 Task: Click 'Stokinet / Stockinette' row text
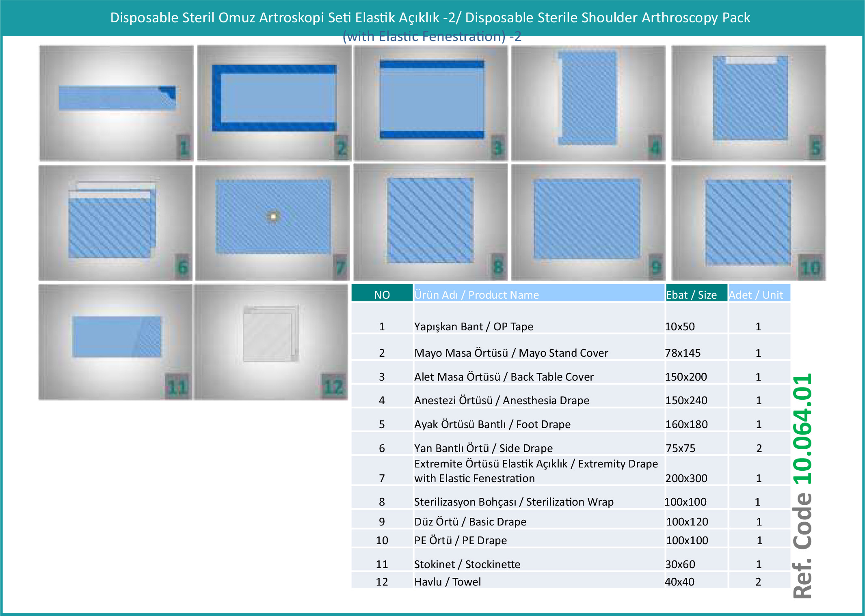point(467,564)
